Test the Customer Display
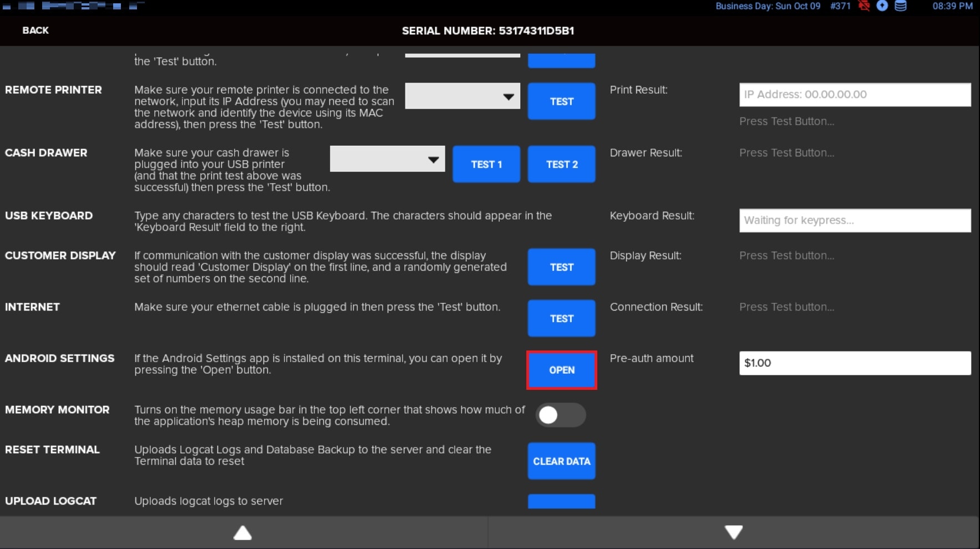The height and width of the screenshot is (549, 980). click(561, 267)
